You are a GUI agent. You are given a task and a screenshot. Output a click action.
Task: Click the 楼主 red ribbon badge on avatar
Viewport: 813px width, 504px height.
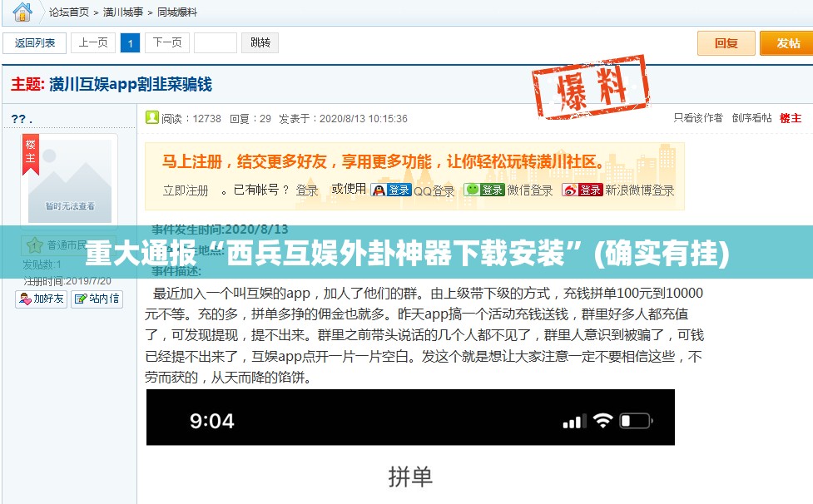tap(31, 155)
